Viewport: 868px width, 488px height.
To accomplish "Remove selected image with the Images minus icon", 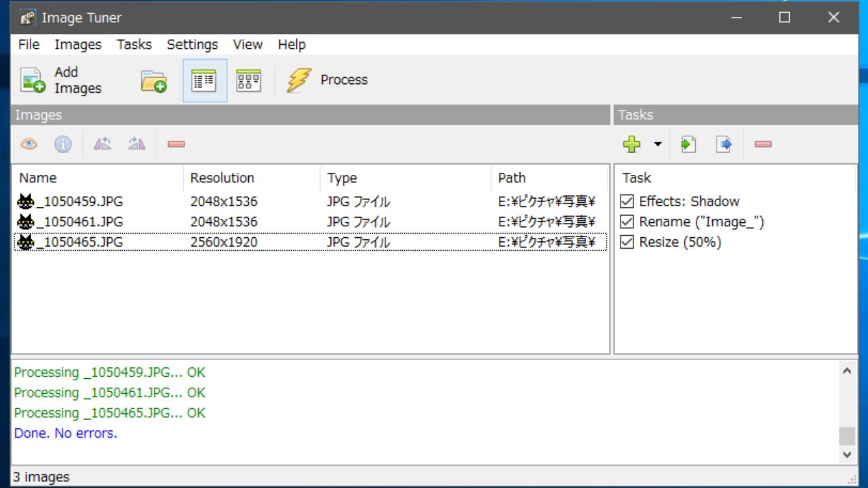I will [x=176, y=144].
